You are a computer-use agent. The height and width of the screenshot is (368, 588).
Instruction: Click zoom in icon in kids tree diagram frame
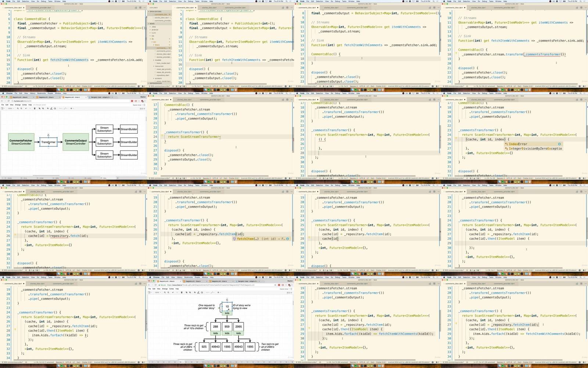pos(165,292)
